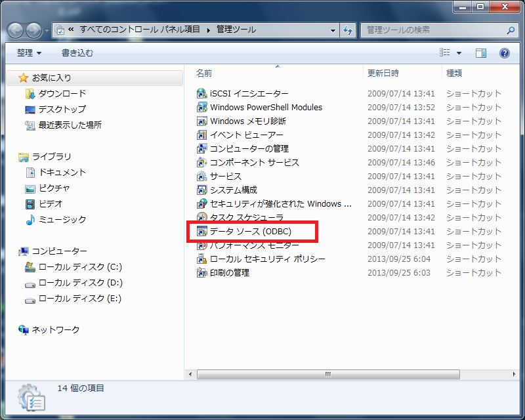Go back with the Back button

(x=15, y=31)
